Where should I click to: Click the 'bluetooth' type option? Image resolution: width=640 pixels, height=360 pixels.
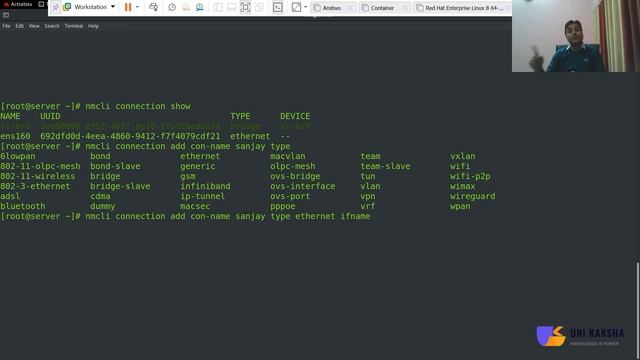(x=22, y=206)
